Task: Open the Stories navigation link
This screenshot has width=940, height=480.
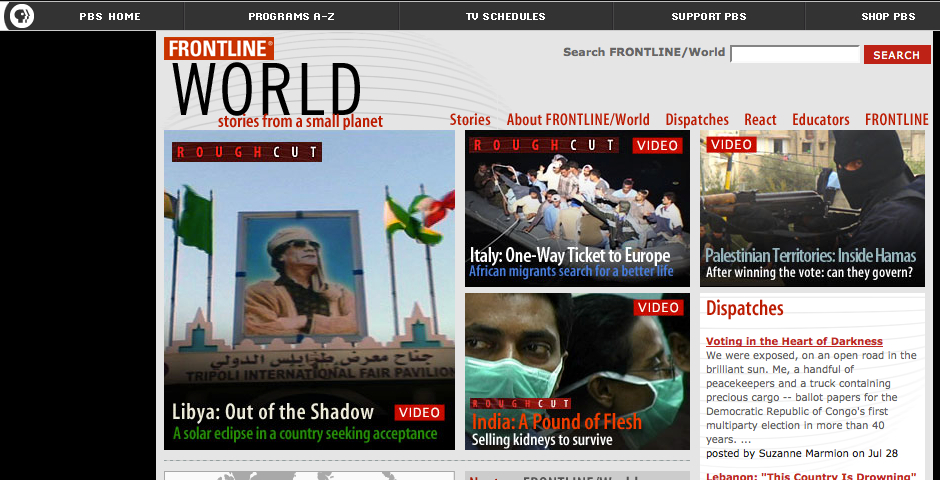Action: pos(470,120)
